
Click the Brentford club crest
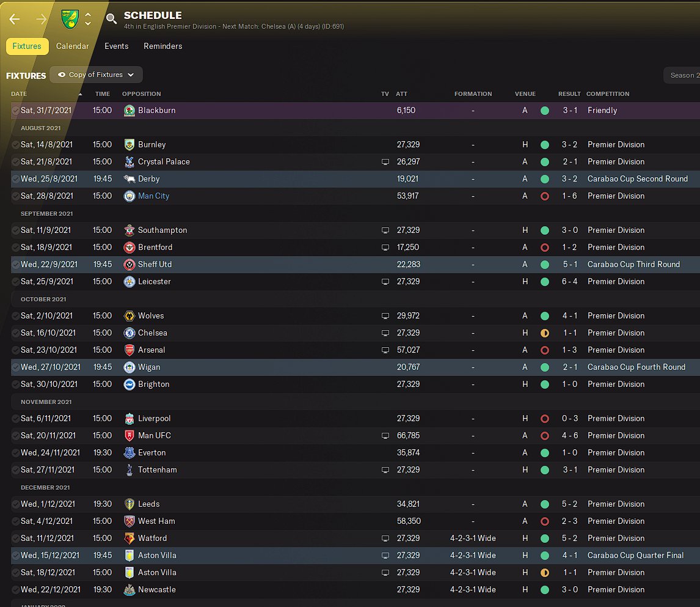(x=129, y=248)
